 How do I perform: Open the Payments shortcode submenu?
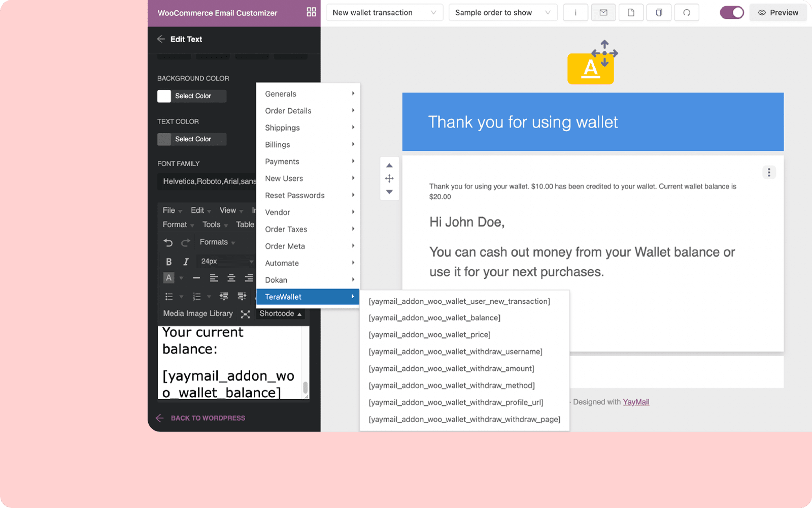click(x=308, y=162)
